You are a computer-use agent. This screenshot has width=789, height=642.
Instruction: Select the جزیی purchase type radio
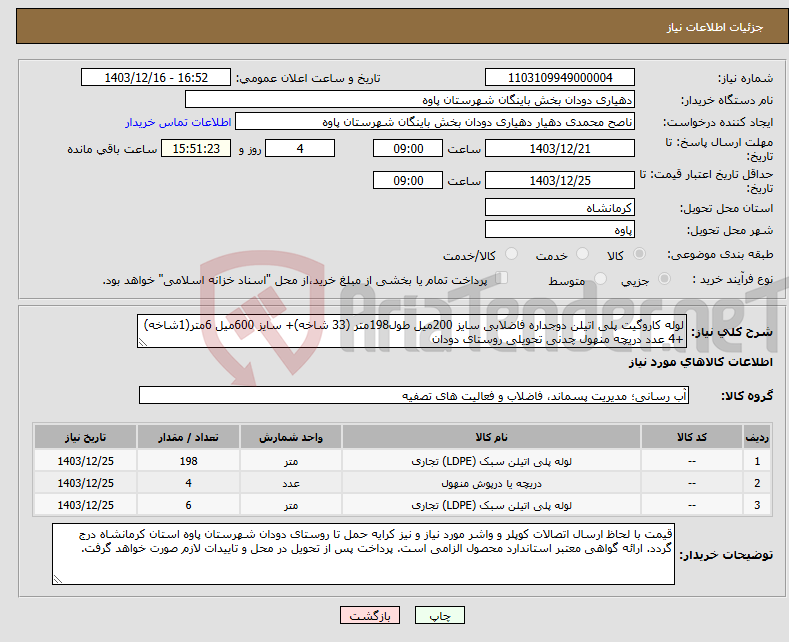664,279
